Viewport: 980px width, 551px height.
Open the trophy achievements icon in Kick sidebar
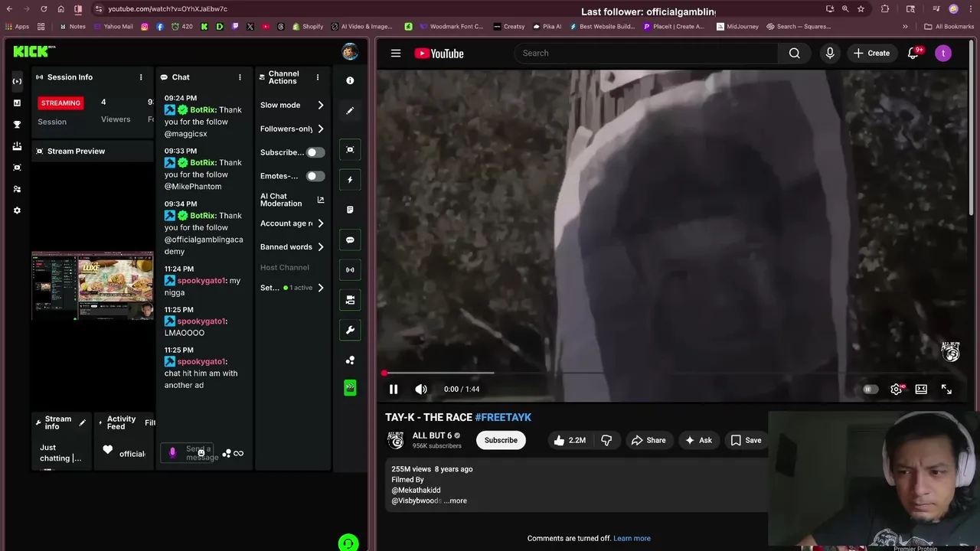click(x=17, y=124)
